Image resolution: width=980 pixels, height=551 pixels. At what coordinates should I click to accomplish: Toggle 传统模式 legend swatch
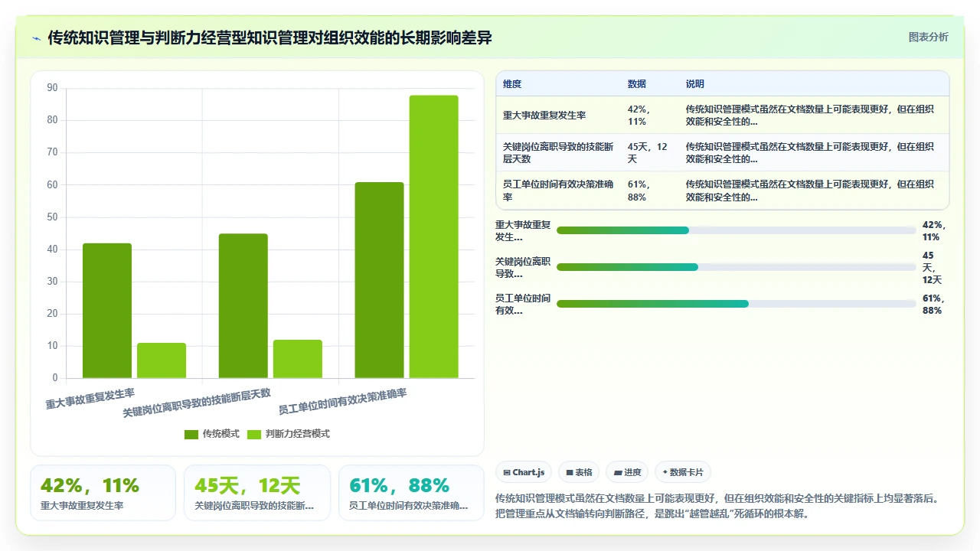[x=191, y=434]
